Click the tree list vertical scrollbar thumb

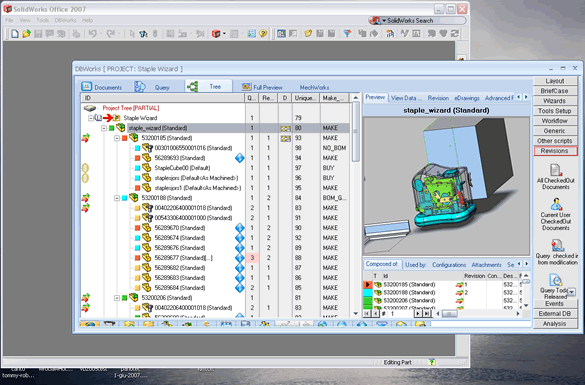click(356, 131)
